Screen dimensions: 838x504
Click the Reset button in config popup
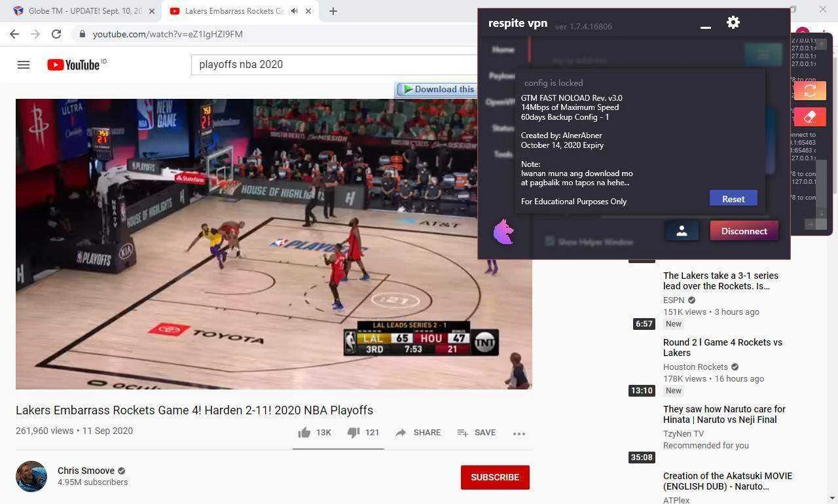click(733, 199)
